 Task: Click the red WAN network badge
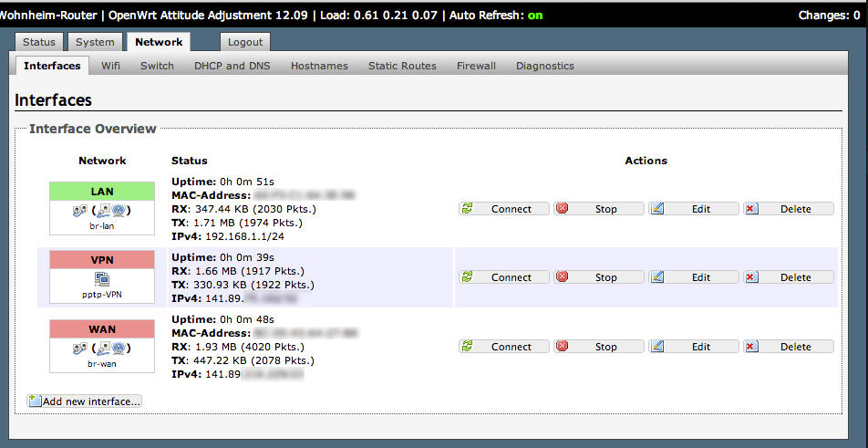[x=102, y=329]
